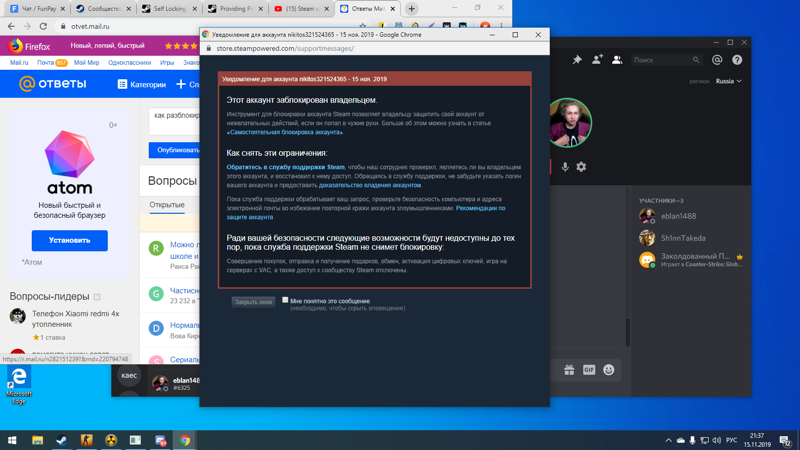Open 'Почта' mail link with 857 badge
Screen dimensions: 800x450
[52, 63]
